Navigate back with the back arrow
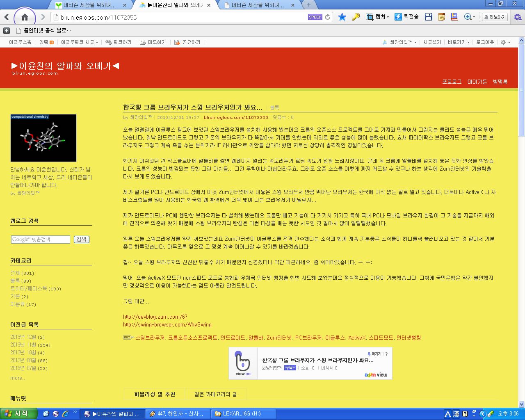Image resolution: width=525 pixels, height=420 pixels. point(7,17)
